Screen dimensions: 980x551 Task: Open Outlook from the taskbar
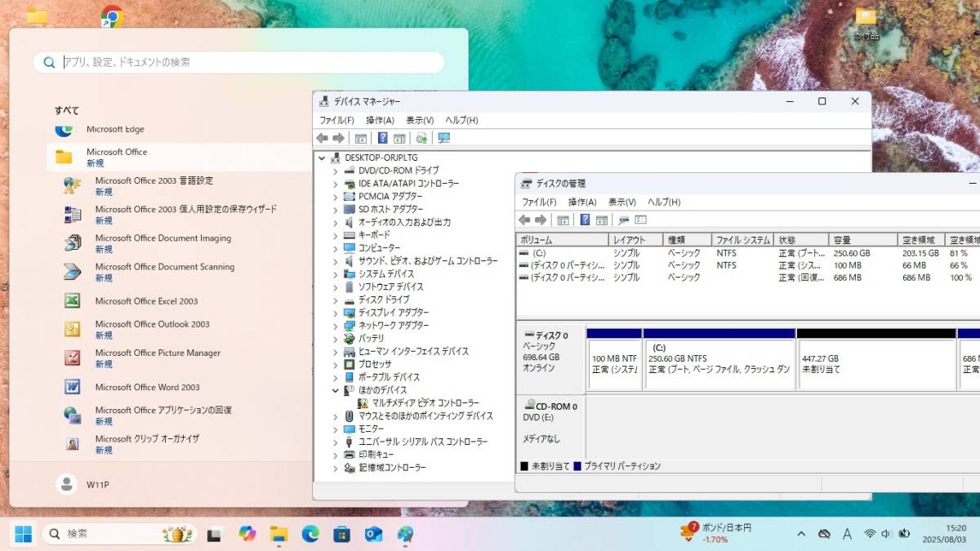[373, 534]
